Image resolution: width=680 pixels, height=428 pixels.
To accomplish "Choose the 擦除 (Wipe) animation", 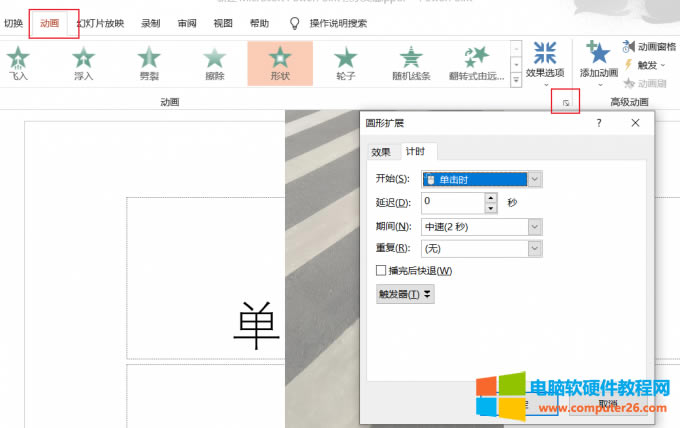I will pyautogui.click(x=214, y=62).
